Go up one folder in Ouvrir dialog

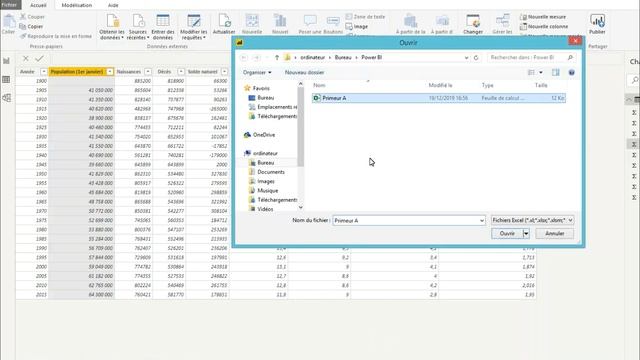point(277,58)
